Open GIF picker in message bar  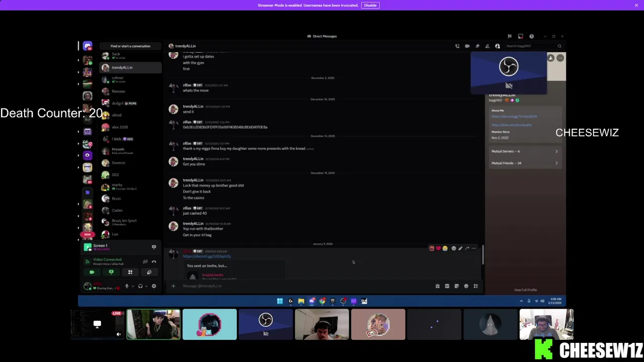pyautogui.click(x=447, y=286)
